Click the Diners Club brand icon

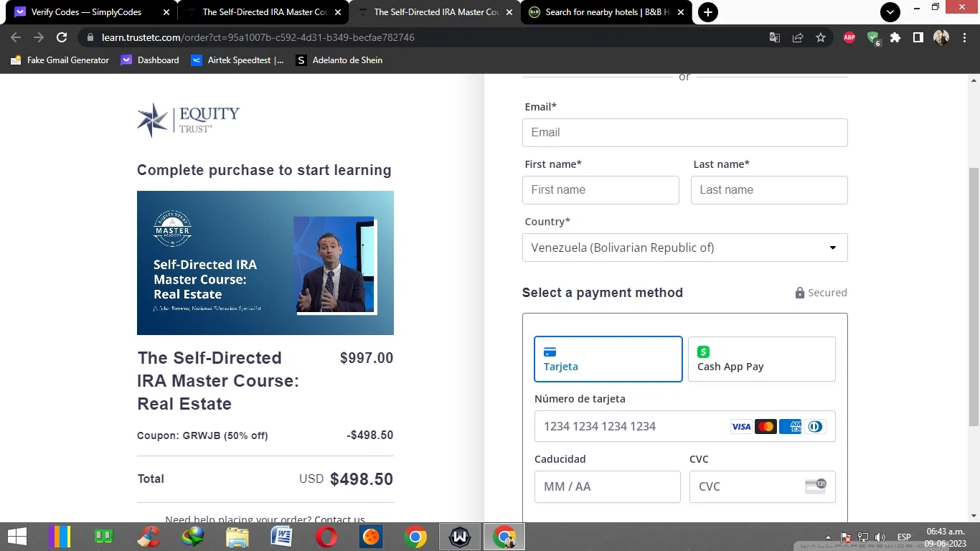tap(814, 427)
